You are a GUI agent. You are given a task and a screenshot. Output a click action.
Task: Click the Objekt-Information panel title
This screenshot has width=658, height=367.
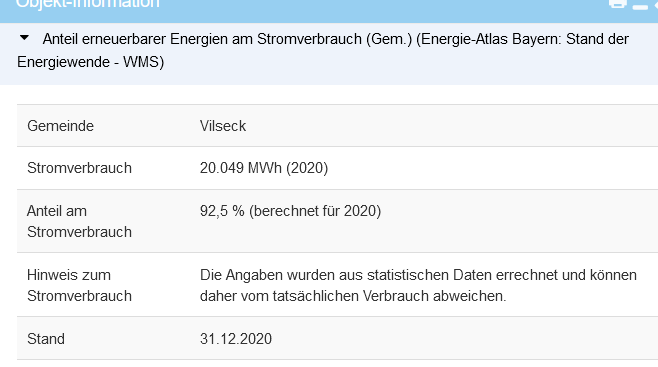tap(88, 3)
